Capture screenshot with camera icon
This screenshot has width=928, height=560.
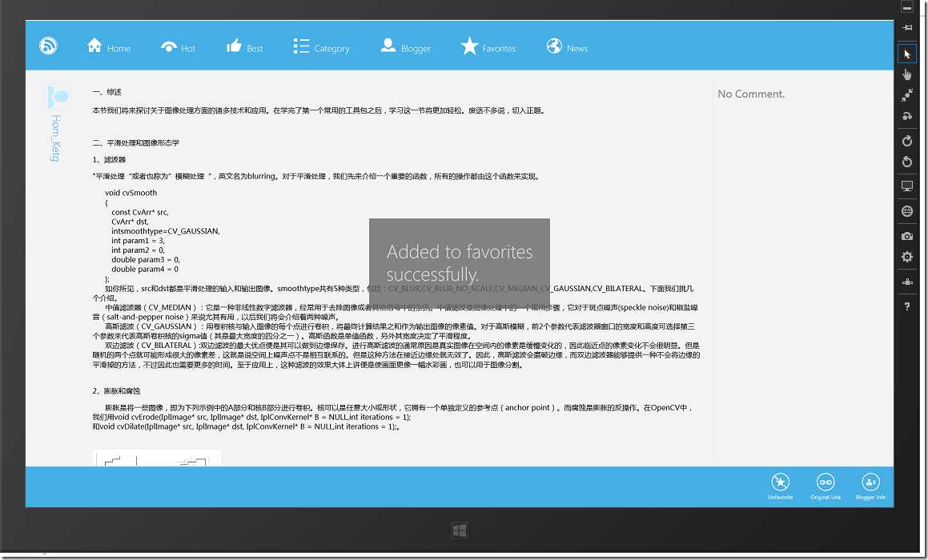tap(906, 236)
